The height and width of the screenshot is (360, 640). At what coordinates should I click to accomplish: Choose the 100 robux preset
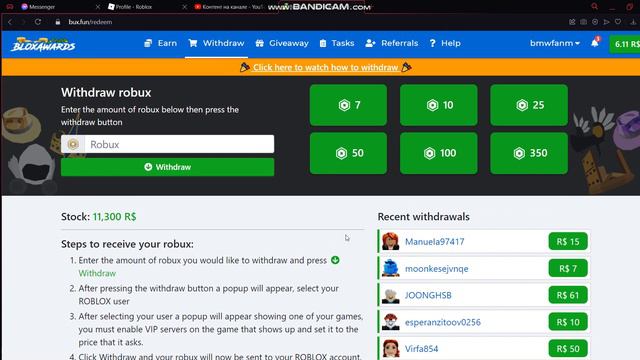[439, 153]
